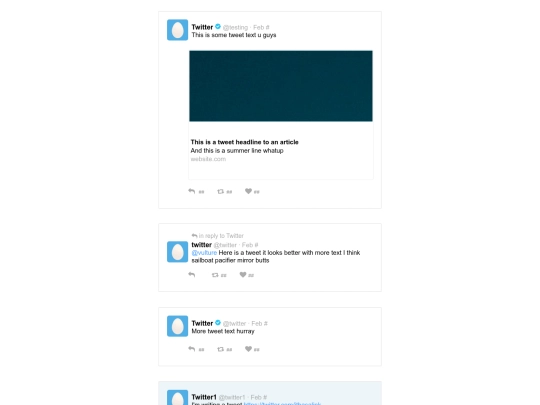The image size is (540, 405).
Task: Like the sailboat pacifier mirror tweet
Action: [243, 274]
